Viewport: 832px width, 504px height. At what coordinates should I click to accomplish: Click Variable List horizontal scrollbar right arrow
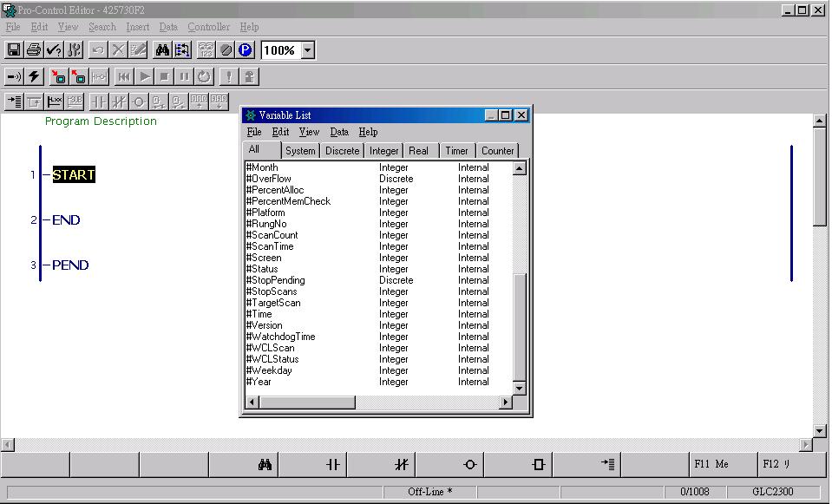point(505,403)
